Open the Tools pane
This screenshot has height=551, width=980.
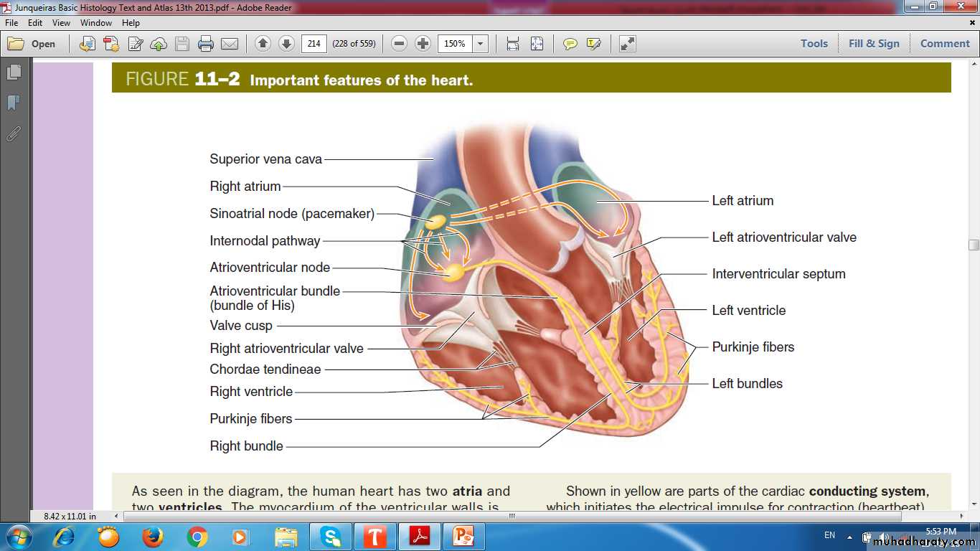click(x=814, y=44)
